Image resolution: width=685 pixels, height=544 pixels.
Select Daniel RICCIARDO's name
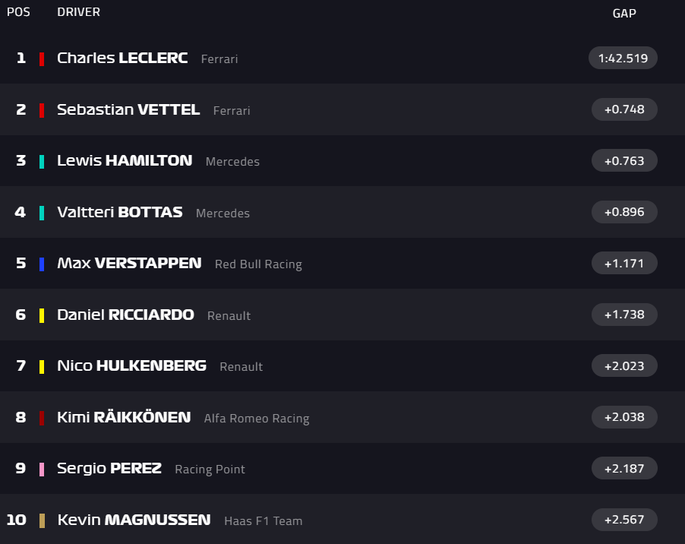coord(125,315)
